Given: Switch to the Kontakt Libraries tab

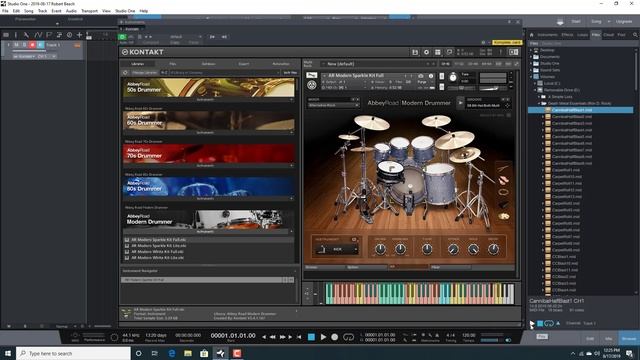Looking at the screenshot, I should pyautogui.click(x=138, y=64).
